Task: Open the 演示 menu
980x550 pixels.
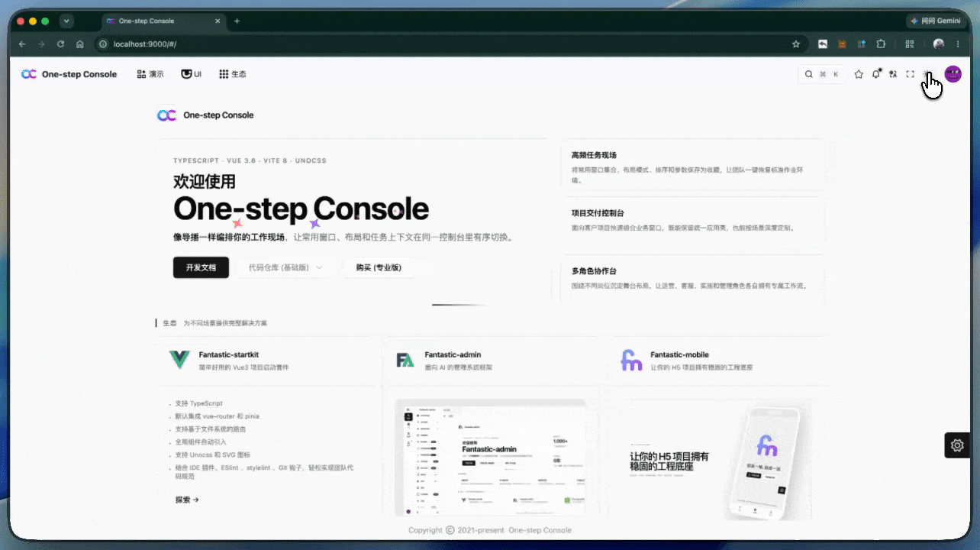Action: coord(150,74)
